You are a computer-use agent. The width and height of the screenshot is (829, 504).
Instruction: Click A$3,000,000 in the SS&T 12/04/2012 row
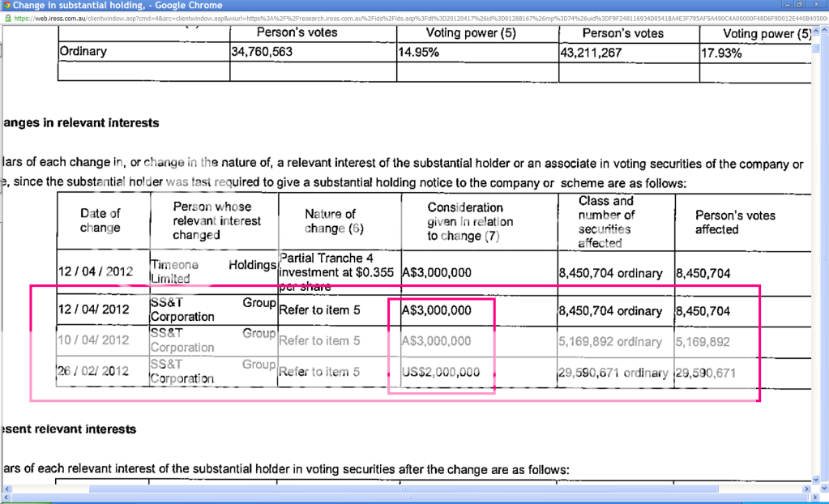436,310
